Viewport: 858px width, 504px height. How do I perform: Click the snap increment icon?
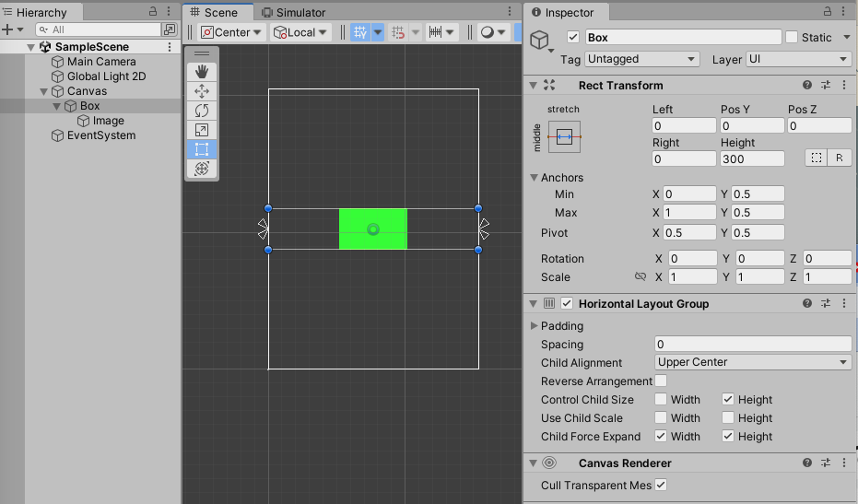398,32
